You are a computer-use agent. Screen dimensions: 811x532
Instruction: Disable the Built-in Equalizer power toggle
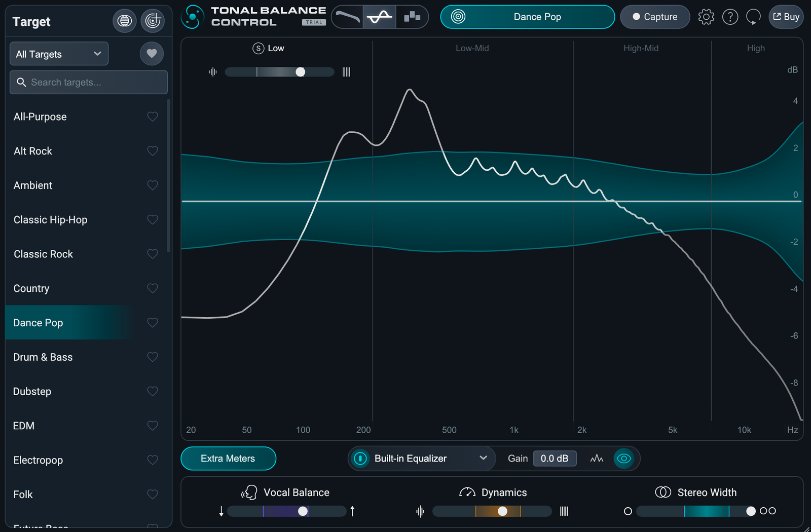click(360, 459)
